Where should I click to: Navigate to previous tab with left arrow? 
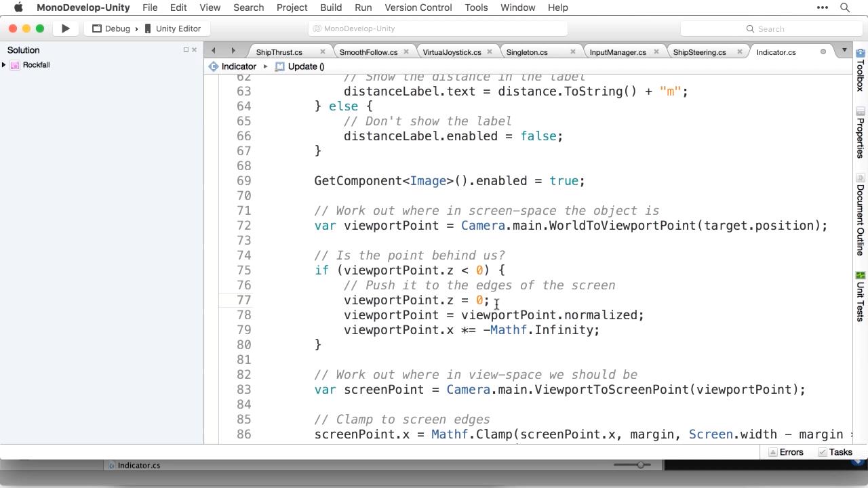pyautogui.click(x=214, y=50)
